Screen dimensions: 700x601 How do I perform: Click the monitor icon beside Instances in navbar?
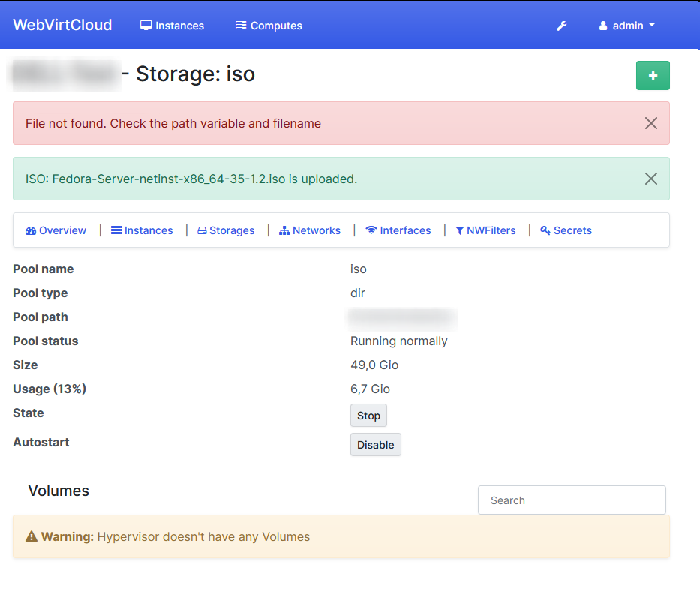coord(145,25)
